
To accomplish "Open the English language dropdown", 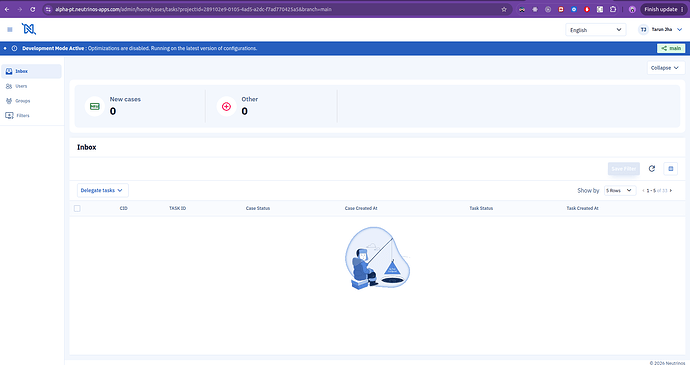I will [595, 30].
